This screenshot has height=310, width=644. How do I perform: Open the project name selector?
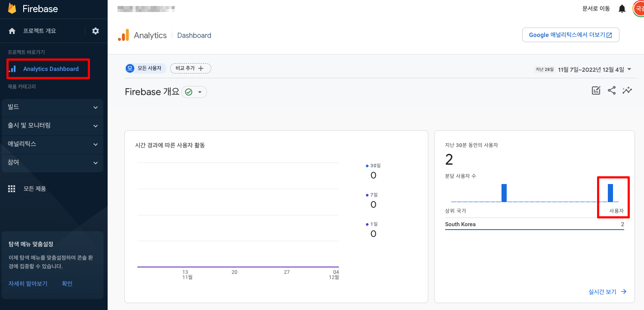coord(146,8)
